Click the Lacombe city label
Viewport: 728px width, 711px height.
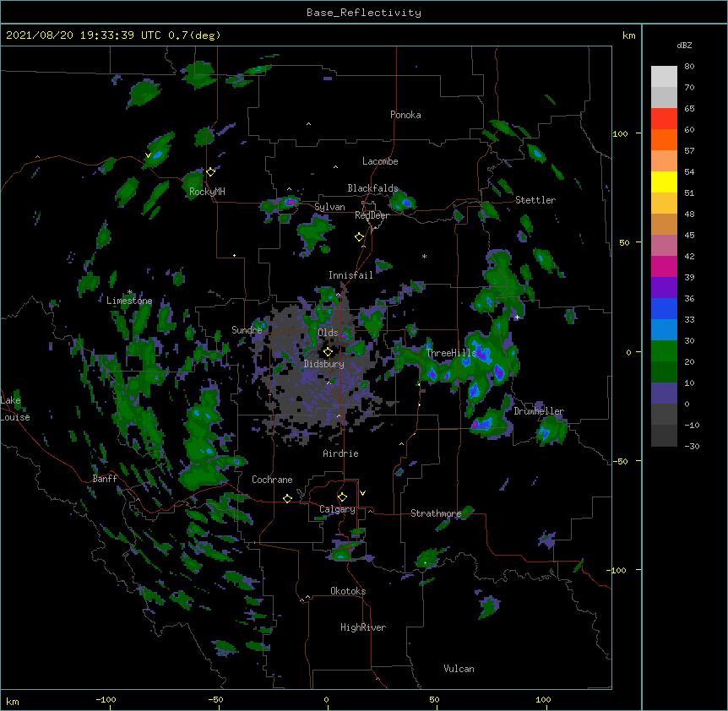[380, 161]
